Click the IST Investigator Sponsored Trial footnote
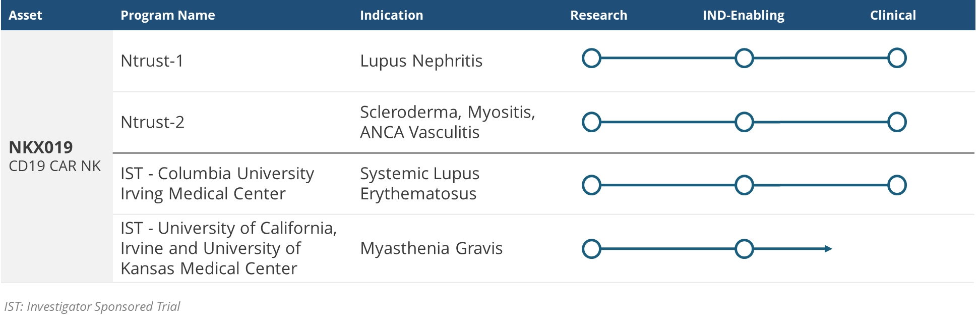980x322 pixels. (92, 306)
